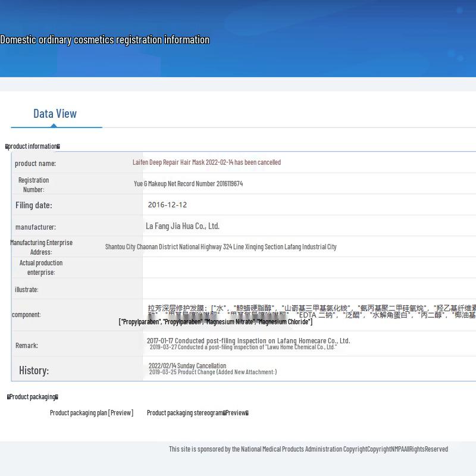Click the 2019-03-25 Product Change history entry

213,372
